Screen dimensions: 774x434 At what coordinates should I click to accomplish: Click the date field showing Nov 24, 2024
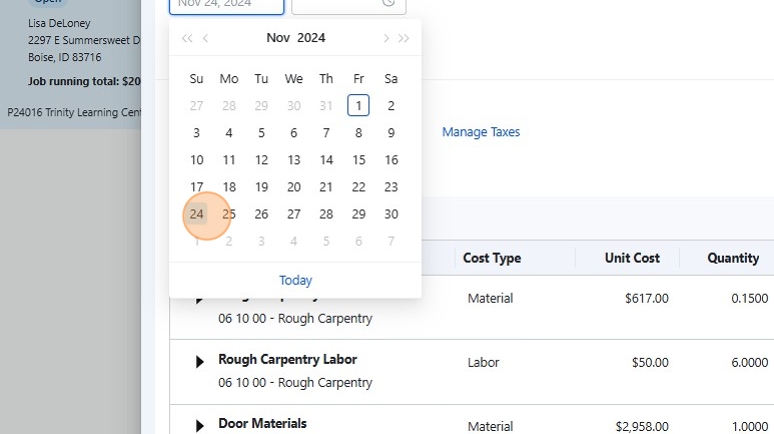pos(227,4)
